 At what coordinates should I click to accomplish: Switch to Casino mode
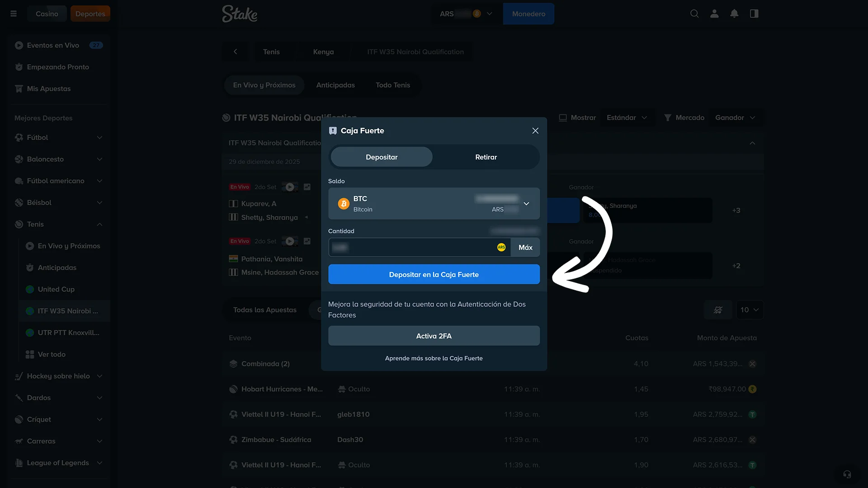click(x=47, y=14)
